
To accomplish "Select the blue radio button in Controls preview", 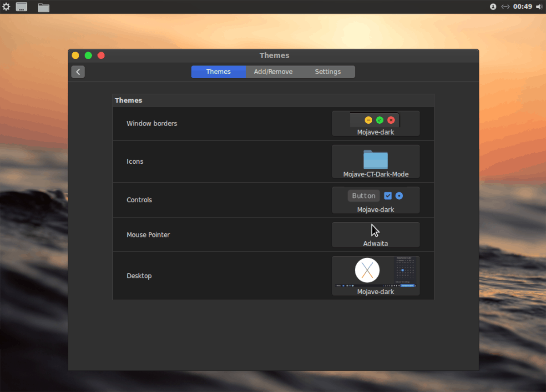I will pos(399,196).
